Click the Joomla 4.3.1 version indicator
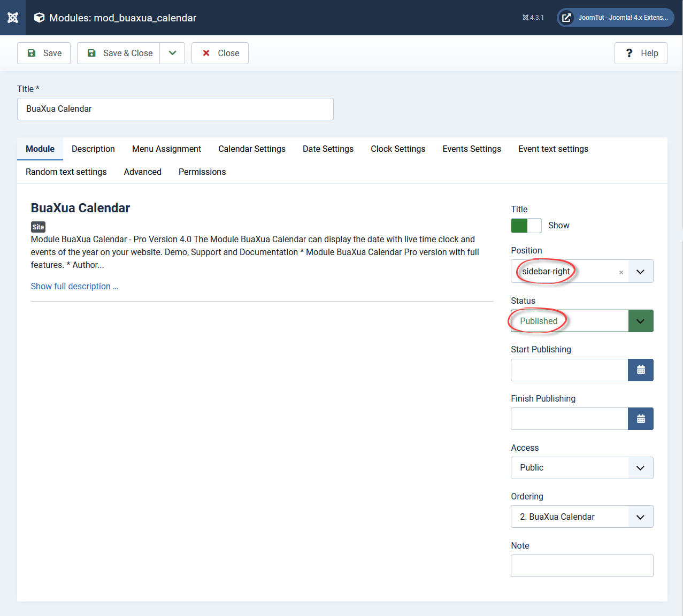683x616 pixels. click(533, 18)
